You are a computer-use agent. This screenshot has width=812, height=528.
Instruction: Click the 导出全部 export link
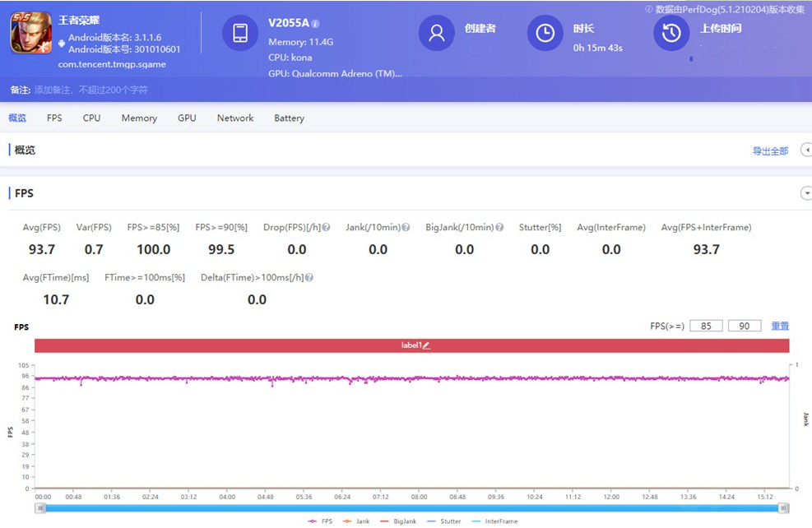coord(771,151)
